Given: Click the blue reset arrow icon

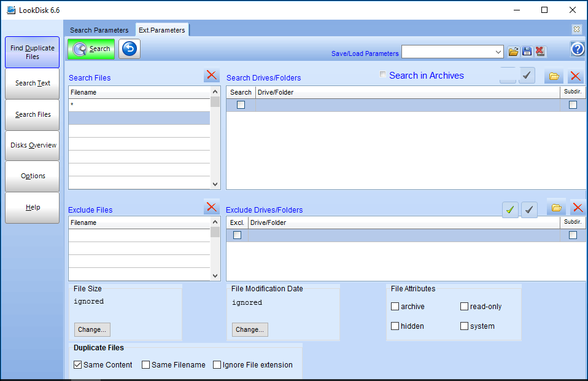Looking at the screenshot, I should [x=130, y=49].
